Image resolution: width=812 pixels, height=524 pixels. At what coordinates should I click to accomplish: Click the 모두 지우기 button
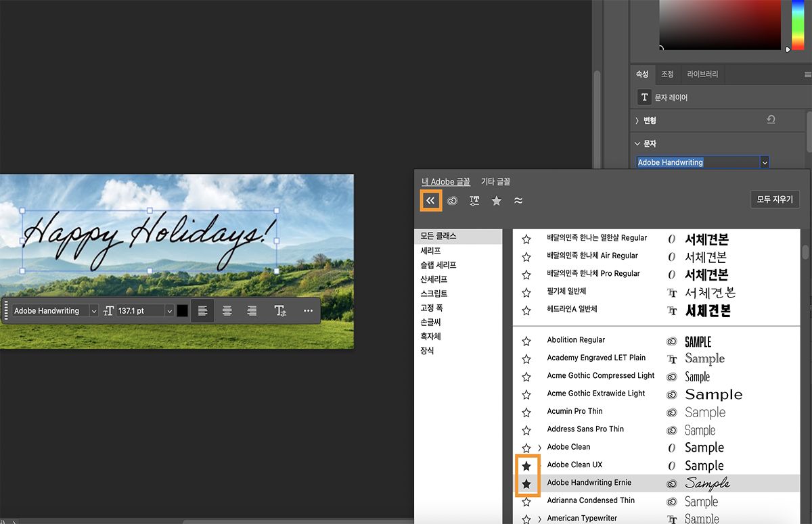tap(775, 200)
